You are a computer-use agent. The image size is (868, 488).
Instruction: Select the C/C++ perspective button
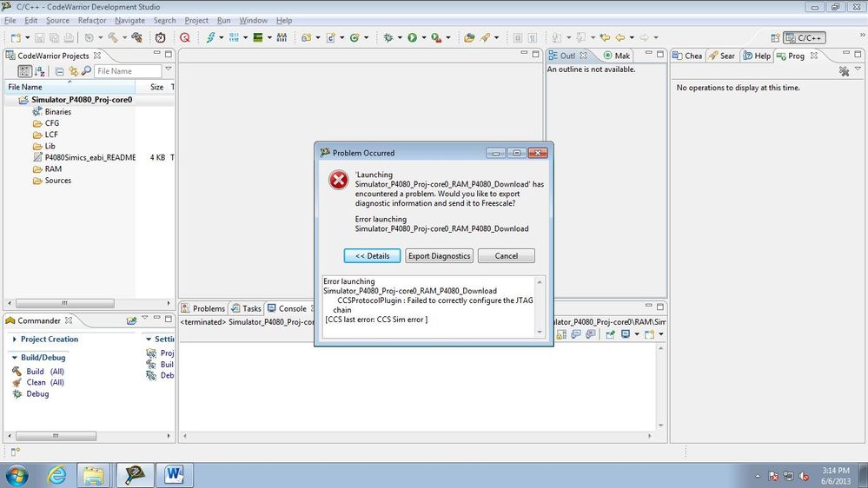(805, 37)
